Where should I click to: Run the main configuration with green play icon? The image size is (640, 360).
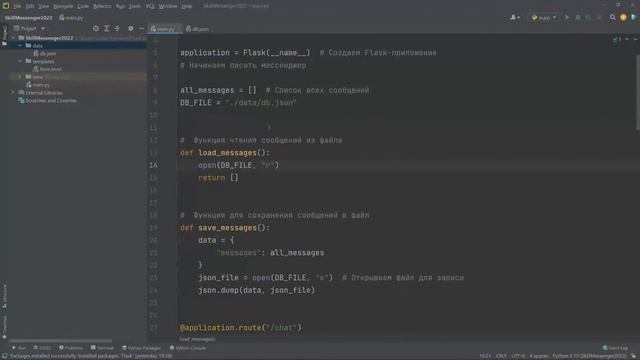coord(567,18)
